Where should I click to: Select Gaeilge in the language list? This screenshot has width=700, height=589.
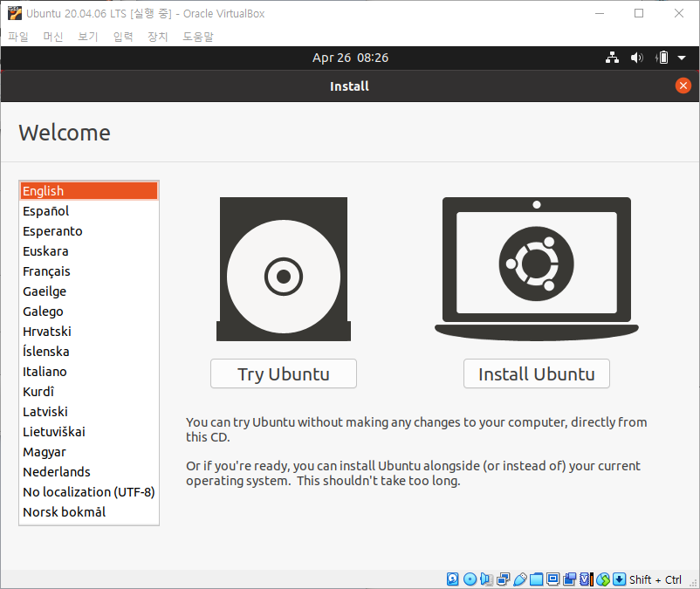coord(89,291)
